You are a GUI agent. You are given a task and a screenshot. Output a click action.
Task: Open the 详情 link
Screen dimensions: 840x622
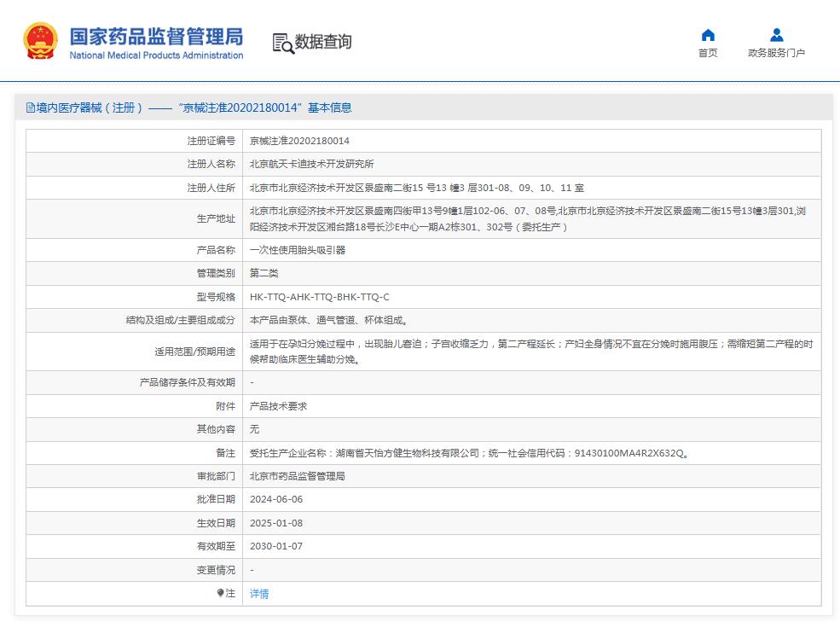pos(259,593)
